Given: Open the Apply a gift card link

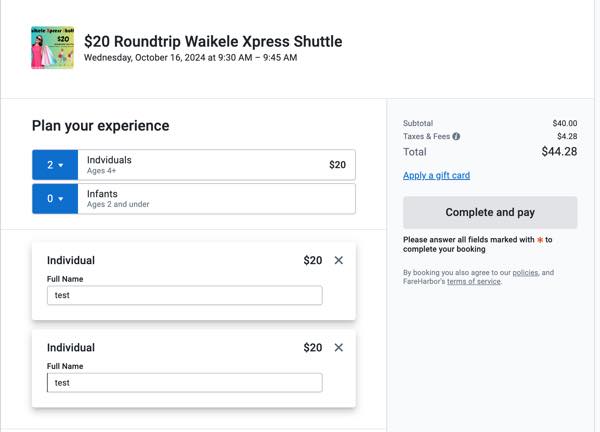Looking at the screenshot, I should 436,175.
